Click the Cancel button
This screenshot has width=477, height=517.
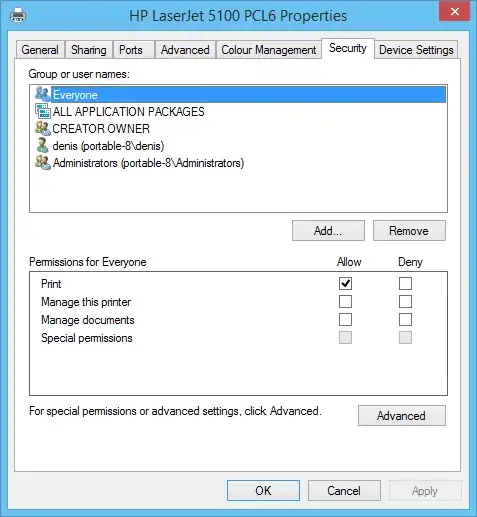coord(344,491)
